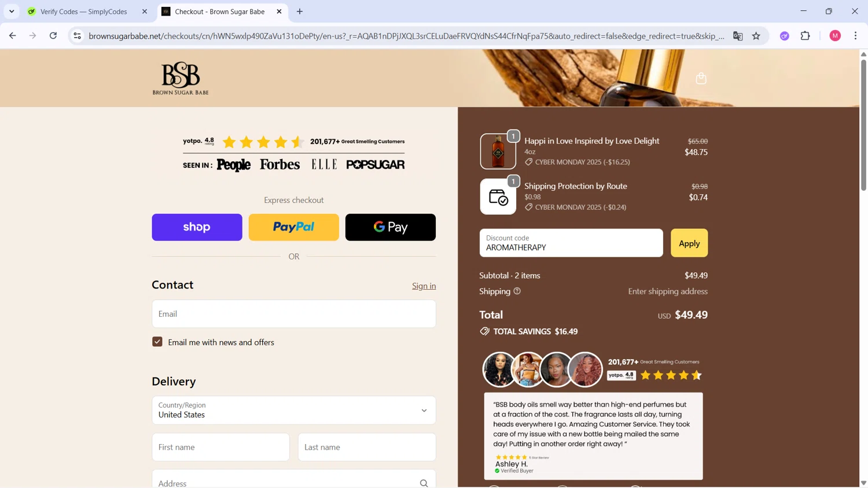Screen dimensions: 868x488
Task: Apply the discount code
Action: click(689, 243)
